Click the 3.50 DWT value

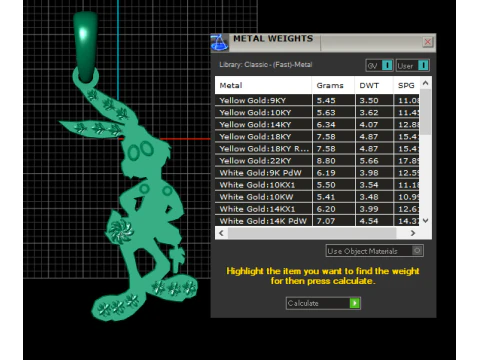point(369,100)
